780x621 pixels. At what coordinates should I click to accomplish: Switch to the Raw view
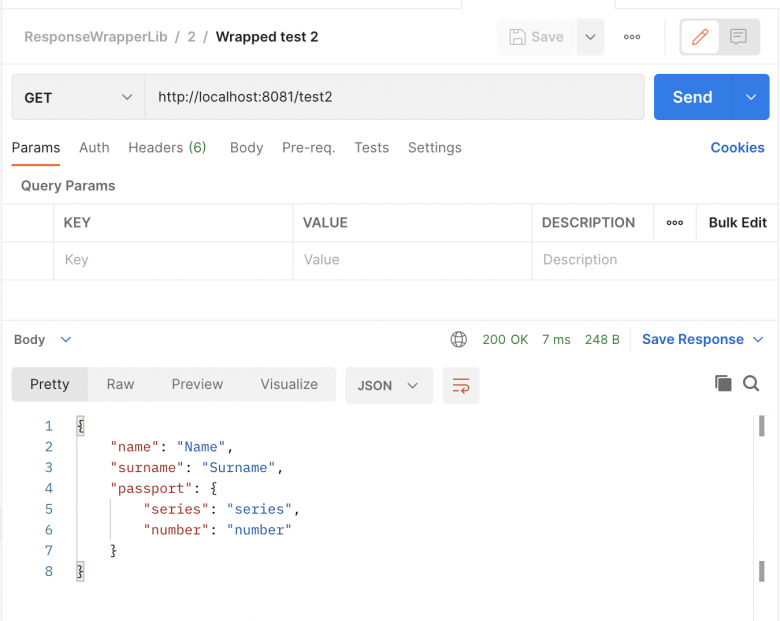tap(120, 385)
